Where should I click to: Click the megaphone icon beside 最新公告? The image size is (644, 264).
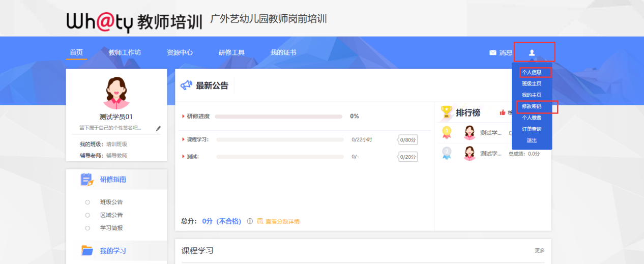coord(187,85)
